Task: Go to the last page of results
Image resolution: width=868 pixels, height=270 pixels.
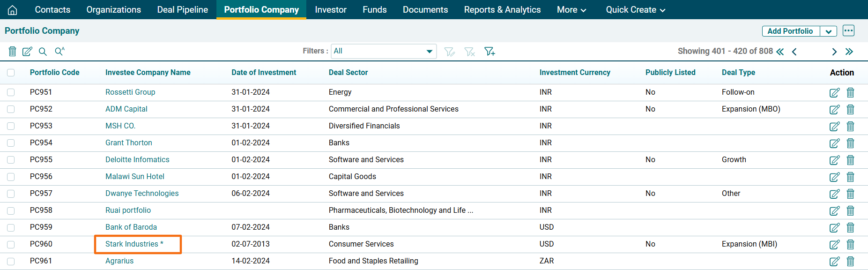Action: coord(849,52)
